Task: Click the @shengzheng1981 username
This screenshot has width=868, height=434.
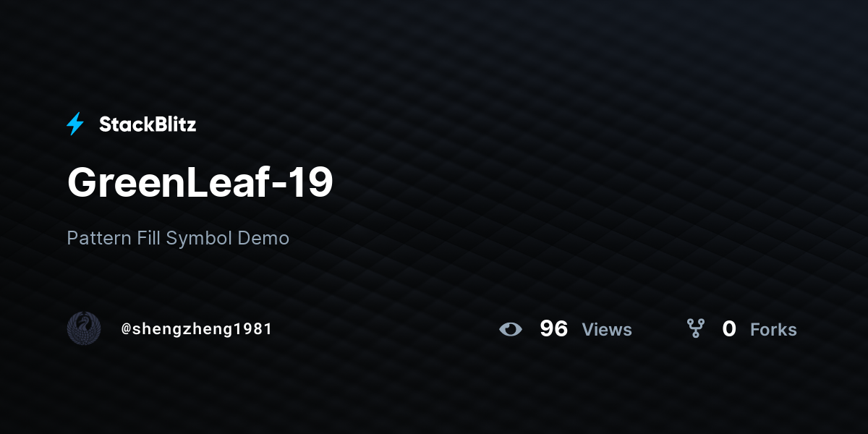Action: point(197,329)
